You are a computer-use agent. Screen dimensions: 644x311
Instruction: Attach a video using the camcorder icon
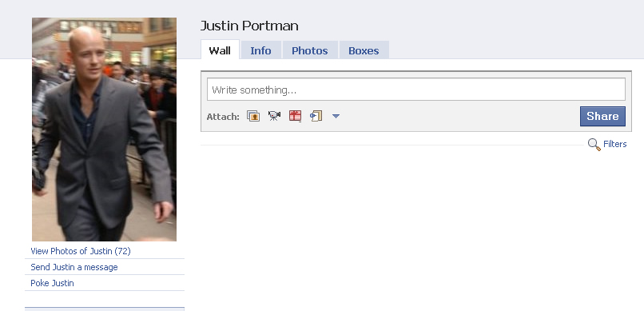click(274, 116)
